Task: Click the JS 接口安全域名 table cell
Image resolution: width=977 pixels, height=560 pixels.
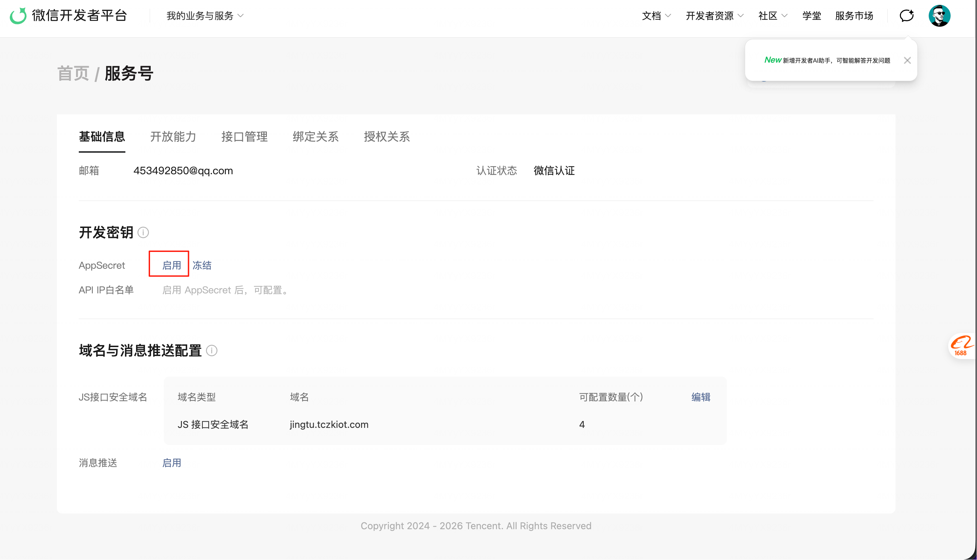Action: 213,424
